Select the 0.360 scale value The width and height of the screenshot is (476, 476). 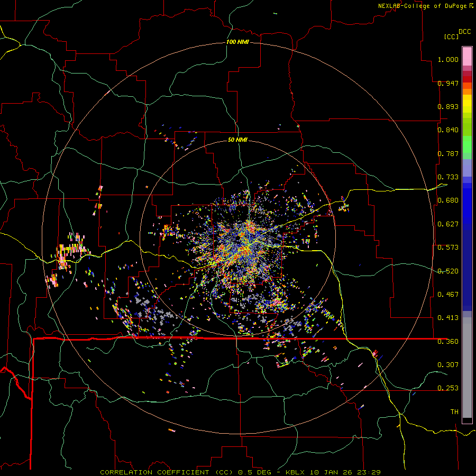[x=448, y=341]
